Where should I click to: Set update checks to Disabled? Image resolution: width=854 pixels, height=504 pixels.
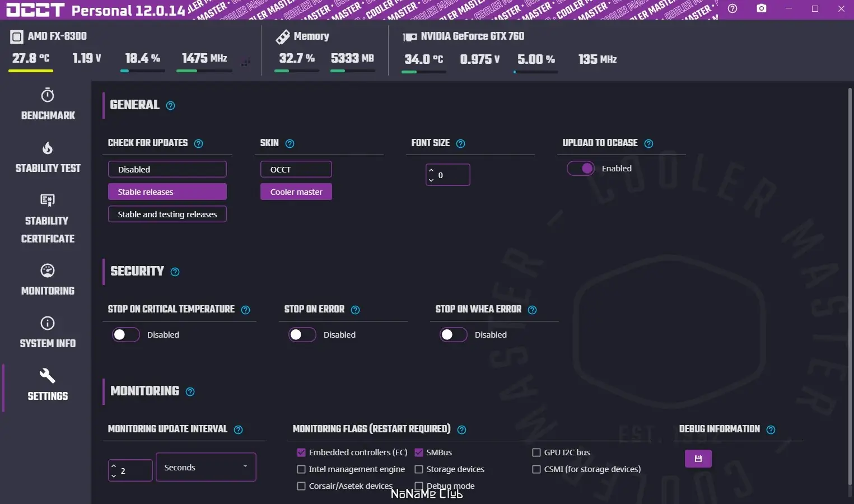point(167,169)
